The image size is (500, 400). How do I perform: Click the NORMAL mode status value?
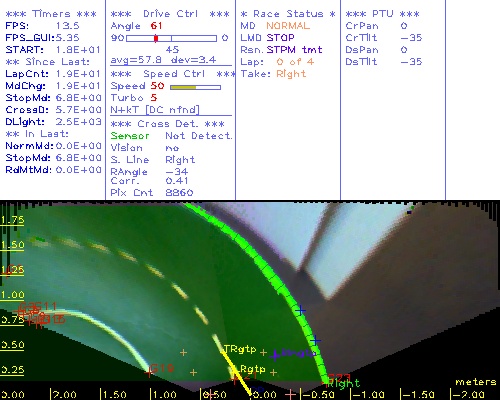[288, 26]
